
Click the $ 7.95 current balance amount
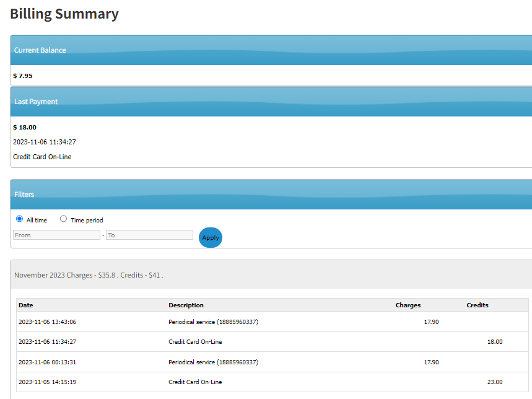click(23, 76)
